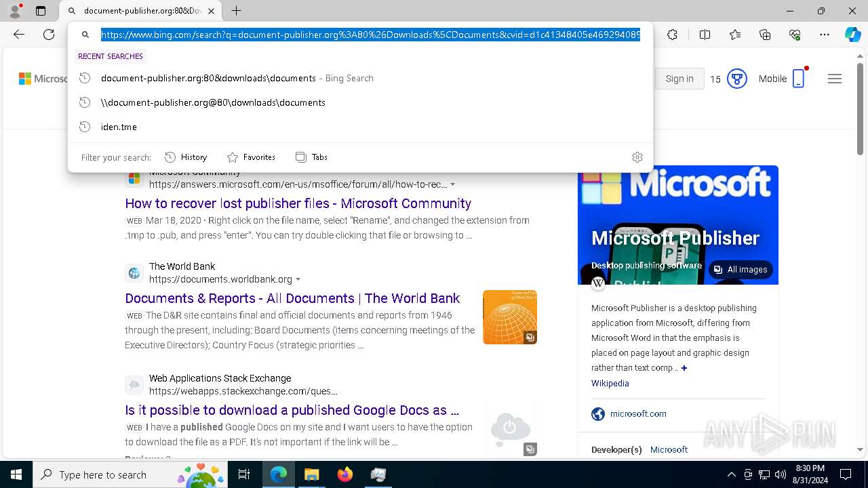The width and height of the screenshot is (868, 488).
Task: Refresh the page with reload icon
Action: tap(49, 35)
